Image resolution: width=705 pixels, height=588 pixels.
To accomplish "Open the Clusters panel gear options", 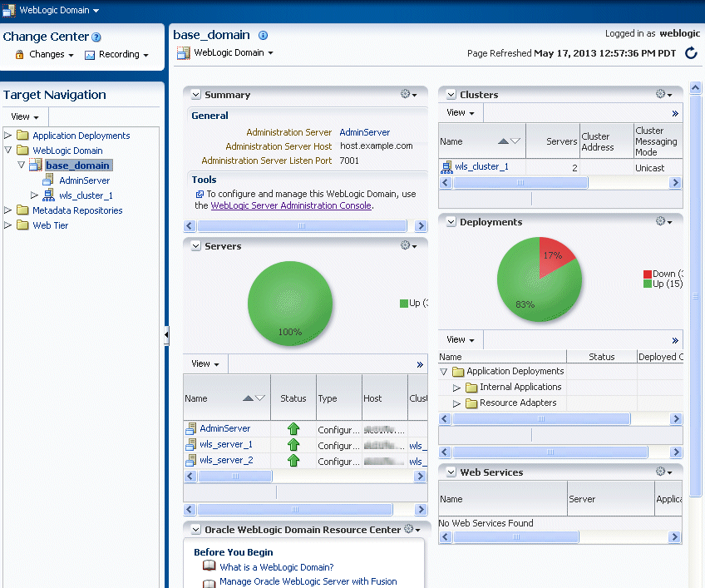I will pyautogui.click(x=663, y=94).
